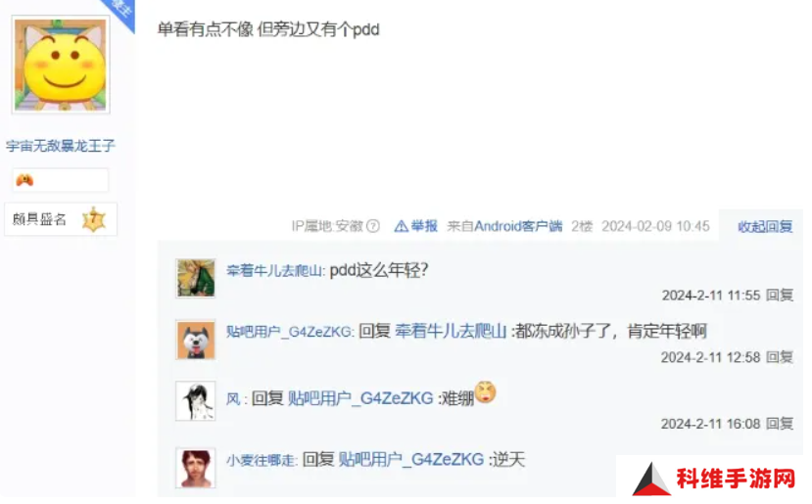Open the poster's yellow smiley avatar
Screen dimensions: 812x504
pyautogui.click(x=61, y=65)
